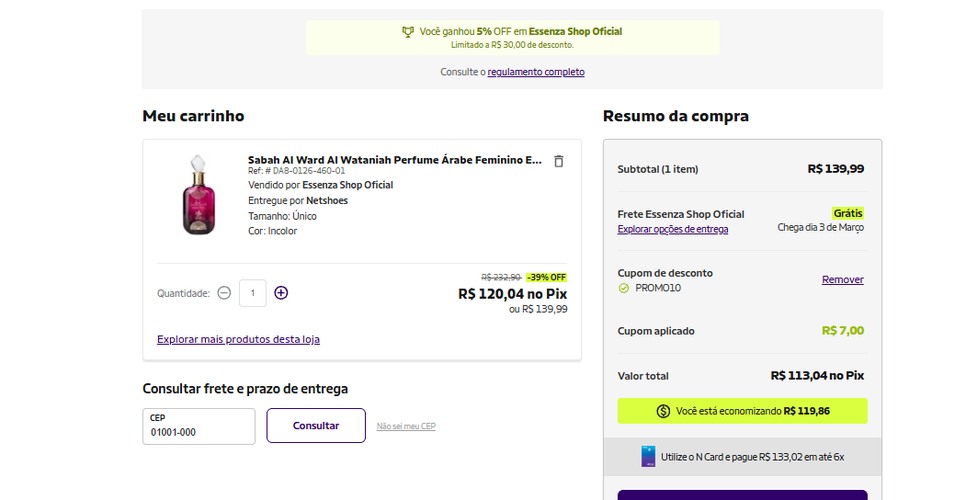Screen dimensions: 966x500
Task: Remove the PROMO10 coupon
Action: (x=843, y=280)
